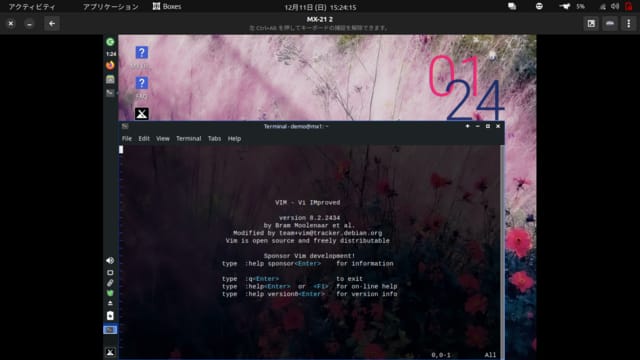Open the Firefox launcher in the MX panel
This screenshot has width=640, height=360.
pos(110,65)
